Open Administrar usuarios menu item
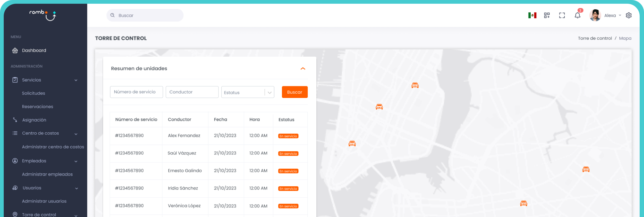The height and width of the screenshot is (217, 644). click(x=44, y=201)
